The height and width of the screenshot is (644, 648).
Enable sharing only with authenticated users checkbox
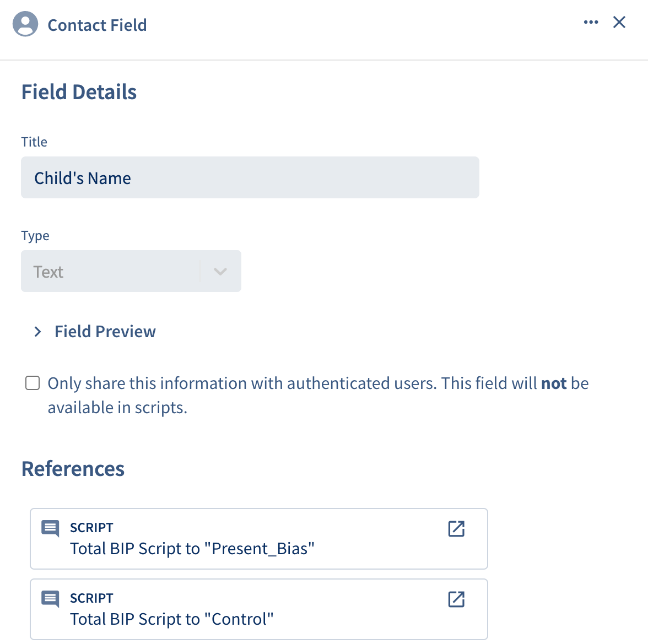(33, 383)
